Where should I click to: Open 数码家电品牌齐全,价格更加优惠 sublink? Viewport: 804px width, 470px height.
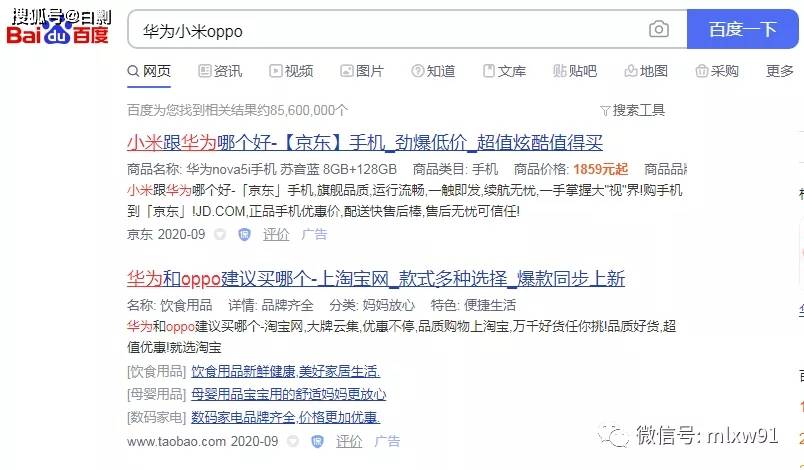[x=286, y=417]
